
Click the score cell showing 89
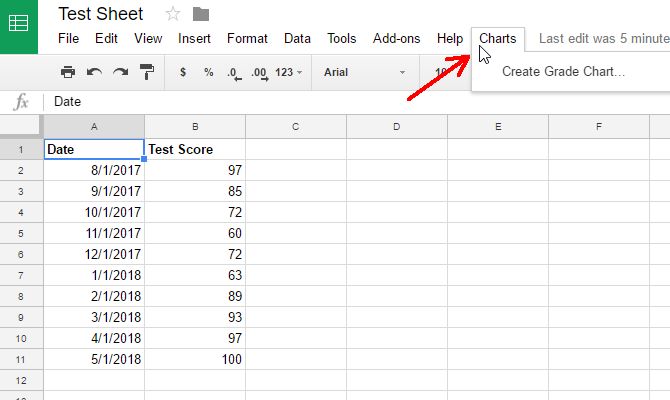[195, 296]
